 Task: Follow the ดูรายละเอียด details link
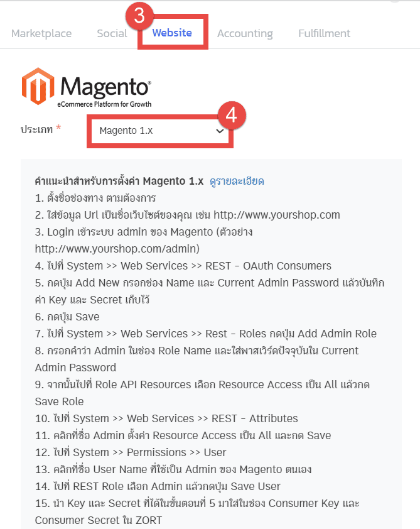point(237,181)
